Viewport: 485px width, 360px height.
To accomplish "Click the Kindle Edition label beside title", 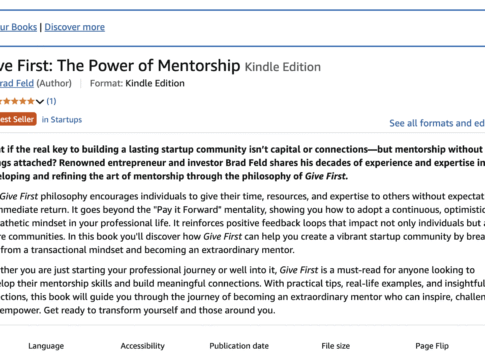I will point(283,67).
